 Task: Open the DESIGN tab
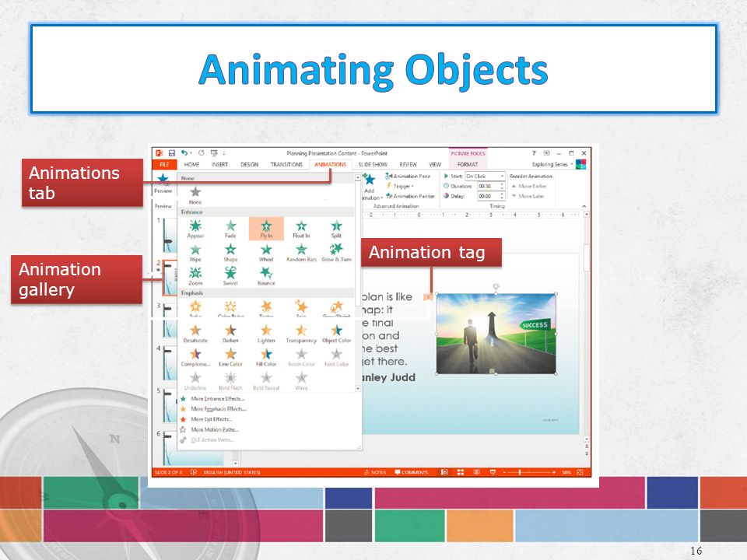(x=249, y=164)
